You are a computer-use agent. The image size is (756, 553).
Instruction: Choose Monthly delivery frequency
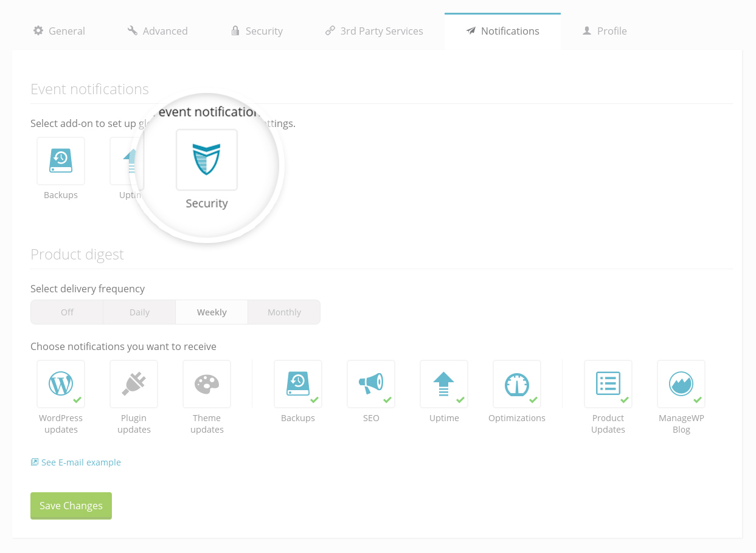tap(284, 312)
